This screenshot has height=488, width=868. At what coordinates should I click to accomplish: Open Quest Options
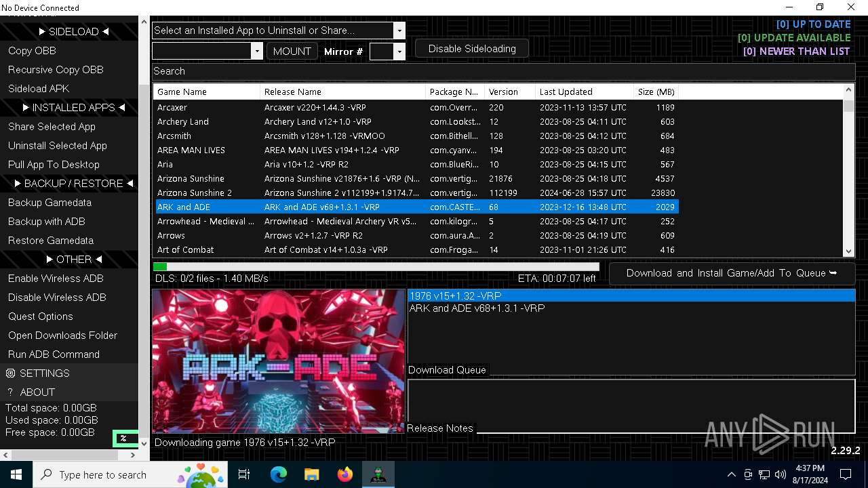[x=41, y=317]
